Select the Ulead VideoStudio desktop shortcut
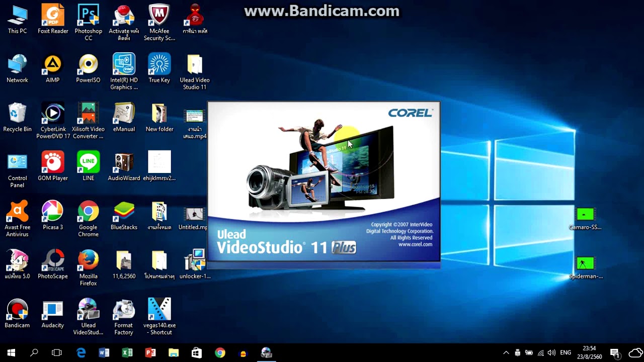This screenshot has height=362, width=644. coord(88,317)
